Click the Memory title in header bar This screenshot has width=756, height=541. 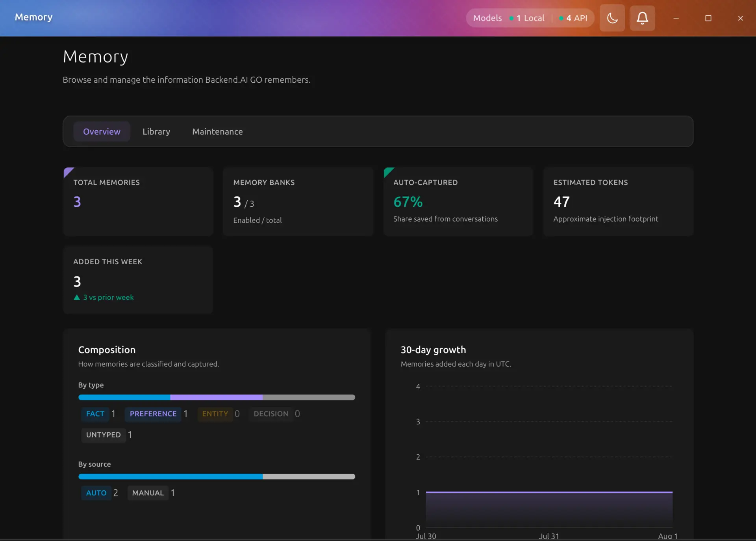tap(33, 17)
